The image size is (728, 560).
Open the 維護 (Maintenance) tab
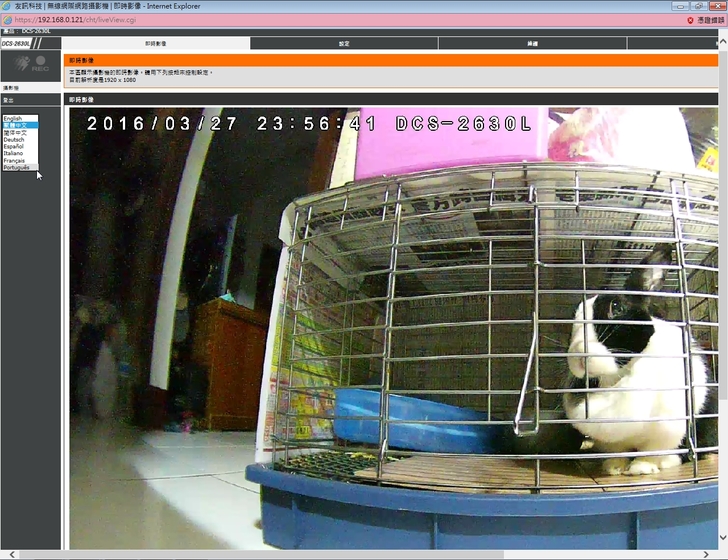(x=533, y=44)
